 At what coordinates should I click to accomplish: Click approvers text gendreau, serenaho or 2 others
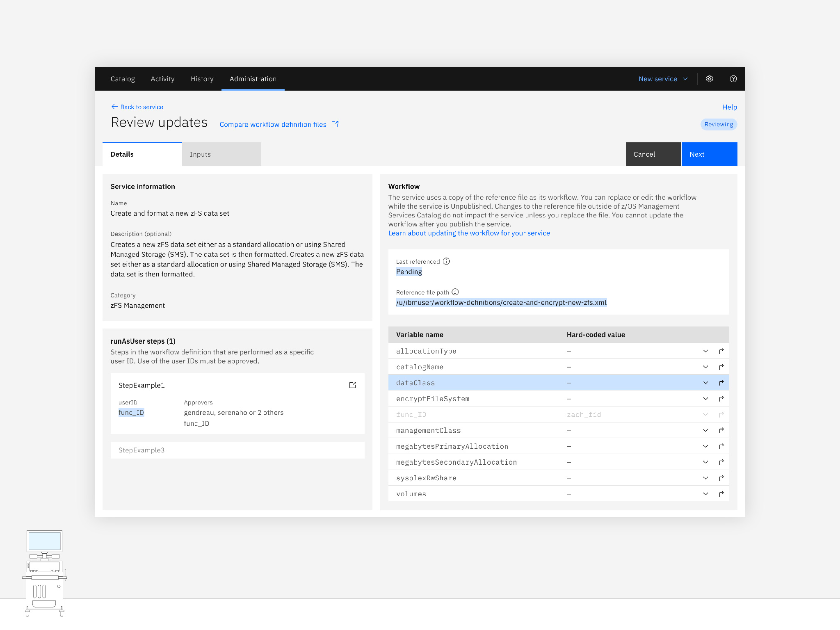pos(234,413)
